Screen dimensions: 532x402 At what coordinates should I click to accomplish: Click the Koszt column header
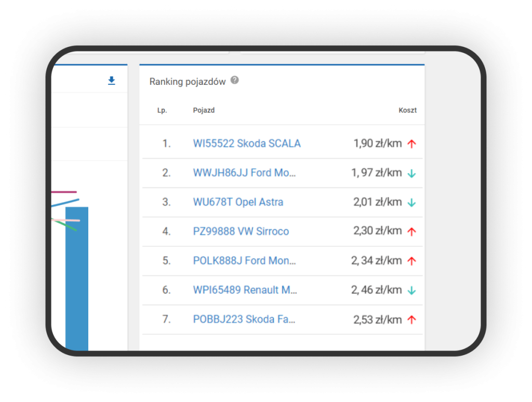407,110
